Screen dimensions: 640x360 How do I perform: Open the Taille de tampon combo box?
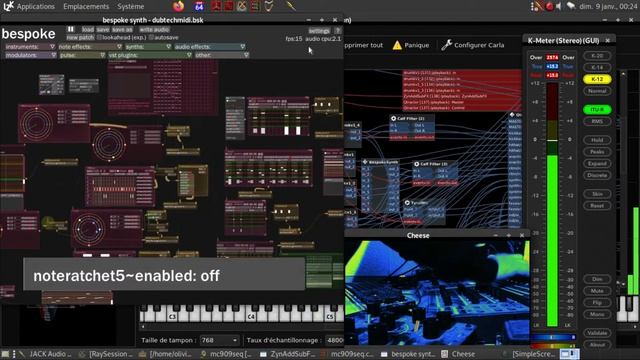(220, 340)
